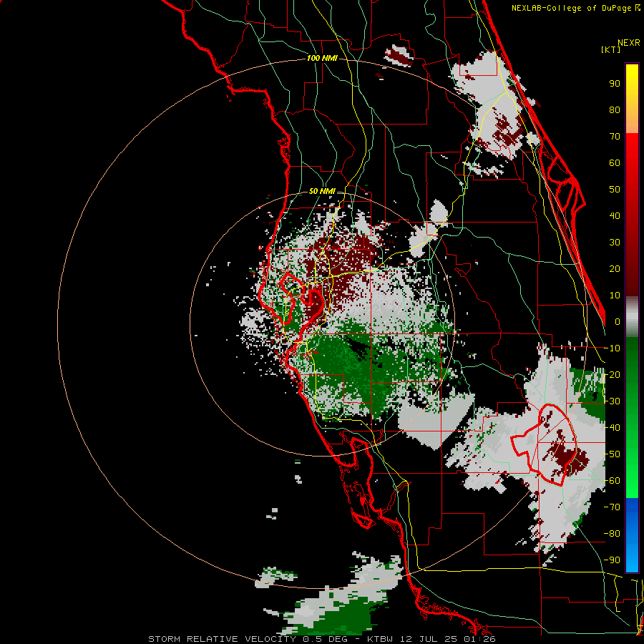The width and height of the screenshot is (644, 644).
Task: Click the "STORM RELATIVE VELOCITY 0.5 DEG" caption
Action: [x=248, y=639]
